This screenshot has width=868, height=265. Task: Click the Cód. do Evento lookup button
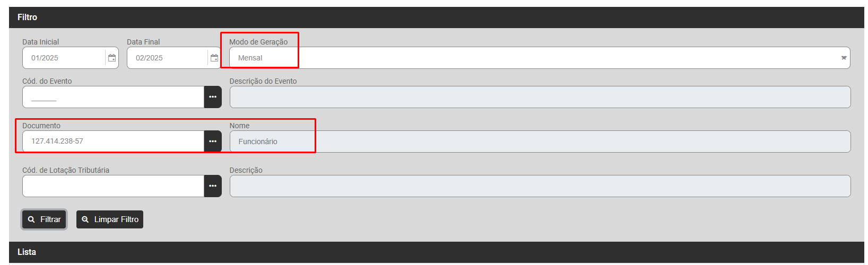[x=213, y=97]
